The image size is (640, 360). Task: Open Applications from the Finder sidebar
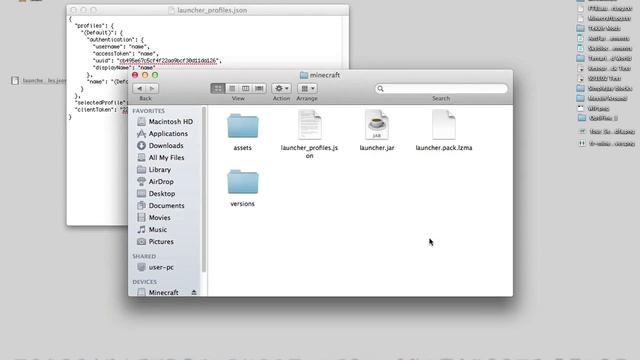point(165,133)
